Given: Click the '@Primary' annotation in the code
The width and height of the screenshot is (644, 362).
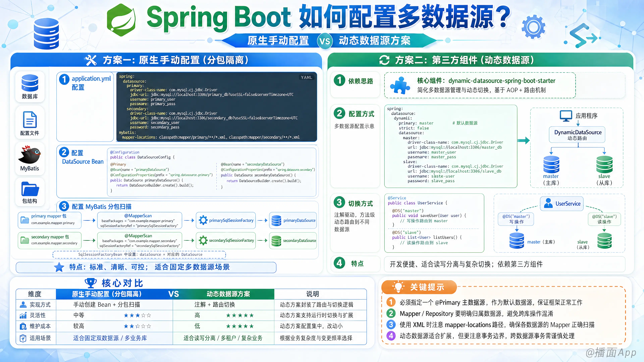Looking at the screenshot, I should 118,164.
